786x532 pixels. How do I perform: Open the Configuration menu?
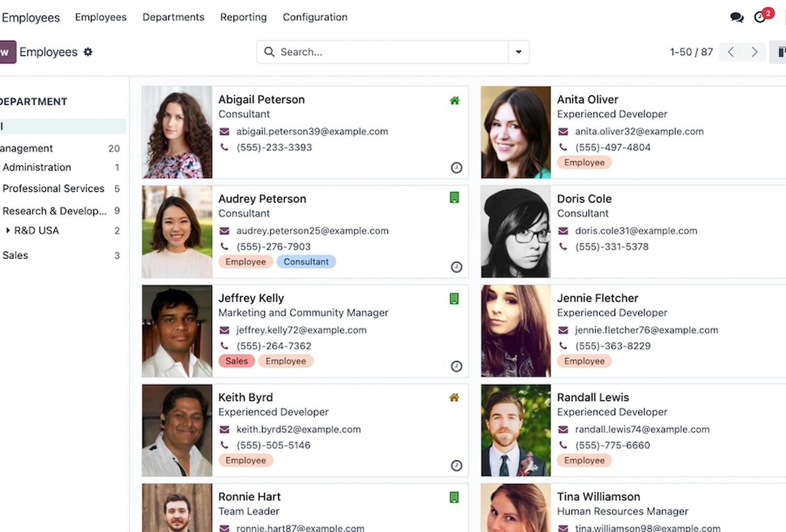(x=315, y=17)
